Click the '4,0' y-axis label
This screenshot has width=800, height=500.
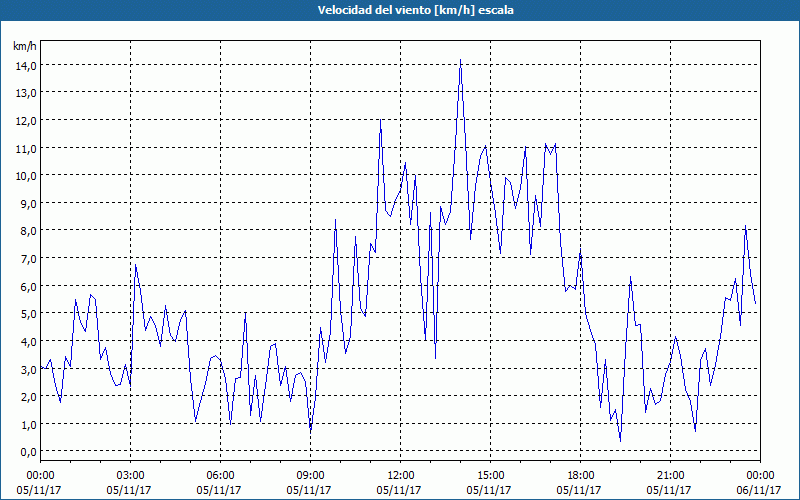[x=29, y=341]
